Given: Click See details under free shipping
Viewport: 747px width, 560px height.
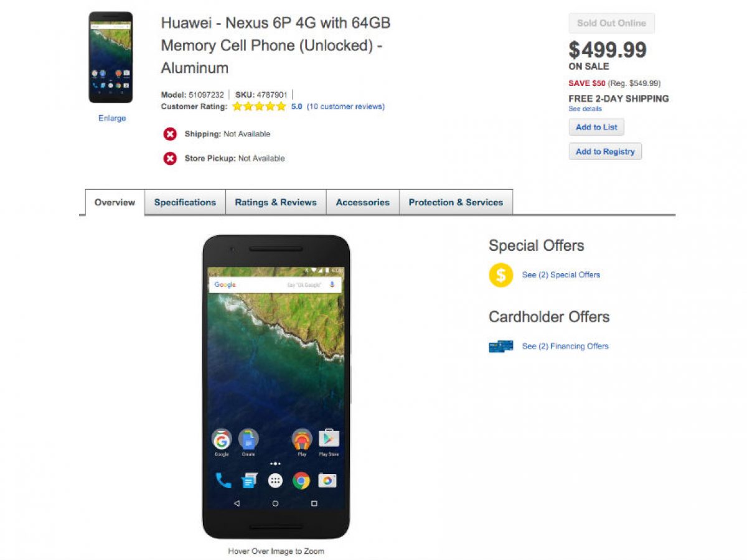Looking at the screenshot, I should coord(585,109).
